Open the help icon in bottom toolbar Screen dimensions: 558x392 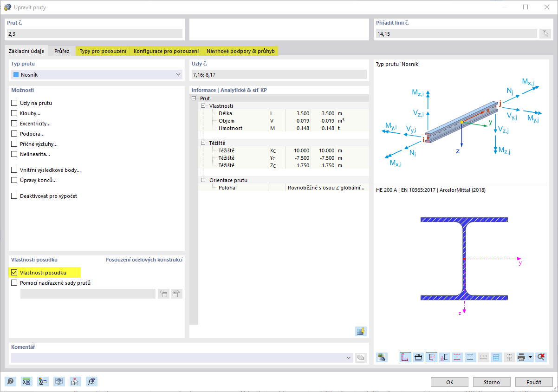pos(11,382)
